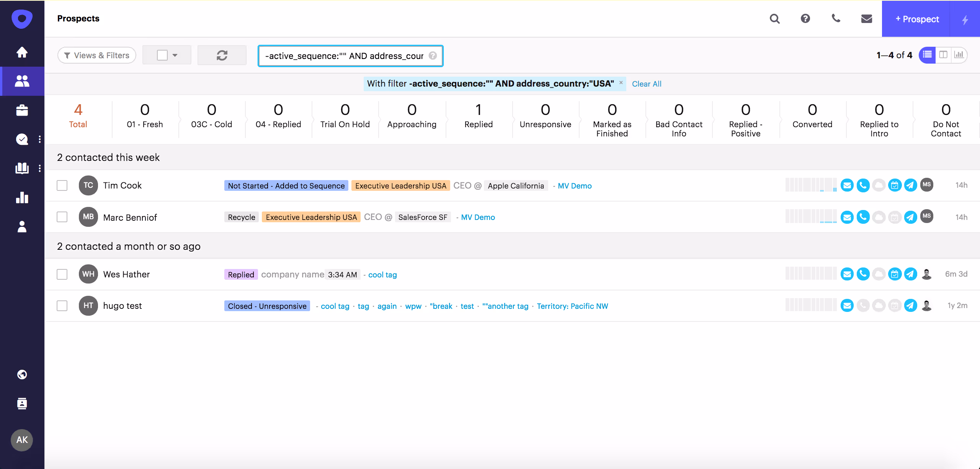980x469 pixels.
Task: Click the prospect search query field
Action: [x=344, y=56]
